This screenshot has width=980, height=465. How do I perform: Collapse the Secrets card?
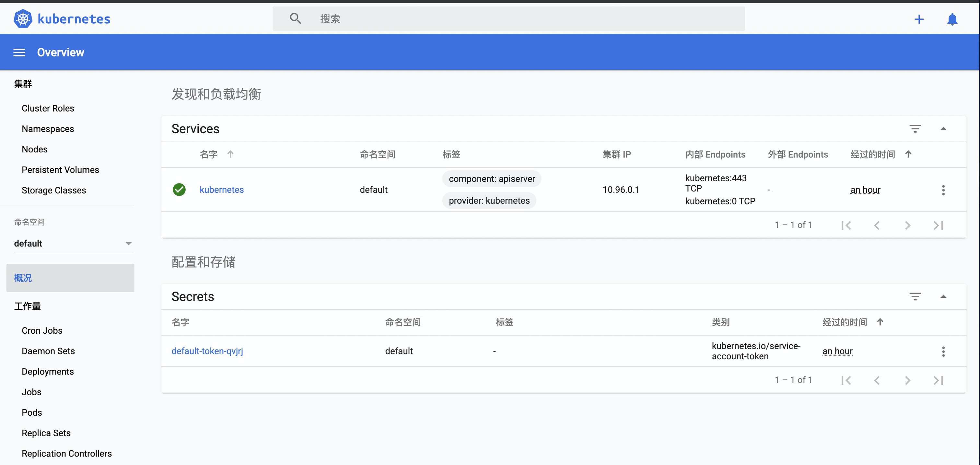point(943,296)
